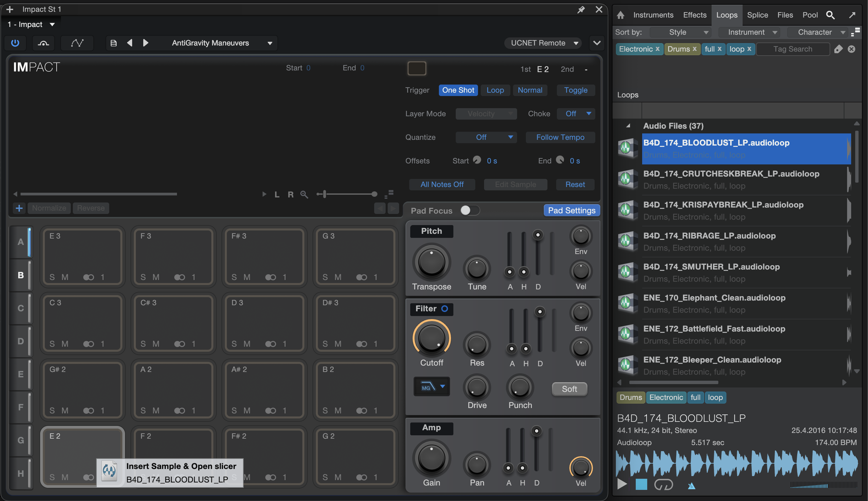Remove the loop tag filter
Screen dimensions: 868x501
point(749,49)
